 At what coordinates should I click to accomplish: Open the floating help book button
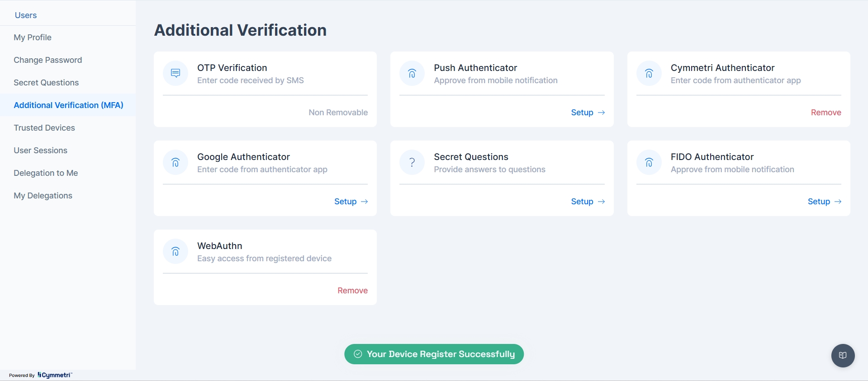click(843, 356)
